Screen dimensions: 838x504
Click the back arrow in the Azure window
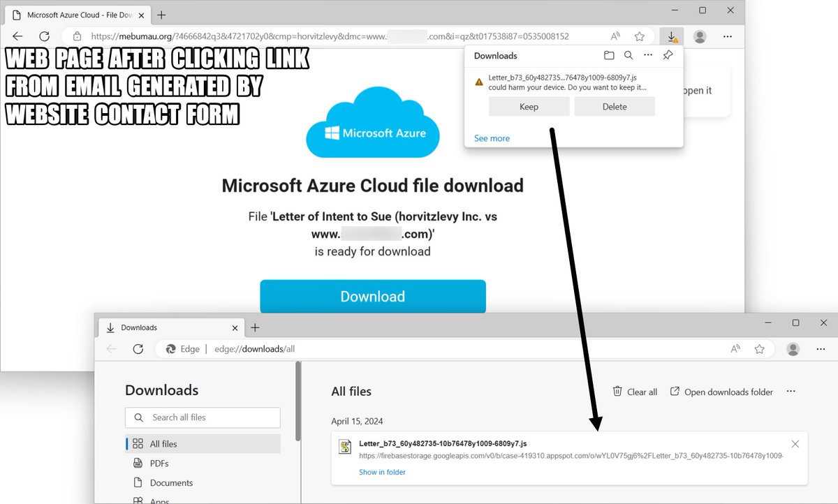[17, 36]
